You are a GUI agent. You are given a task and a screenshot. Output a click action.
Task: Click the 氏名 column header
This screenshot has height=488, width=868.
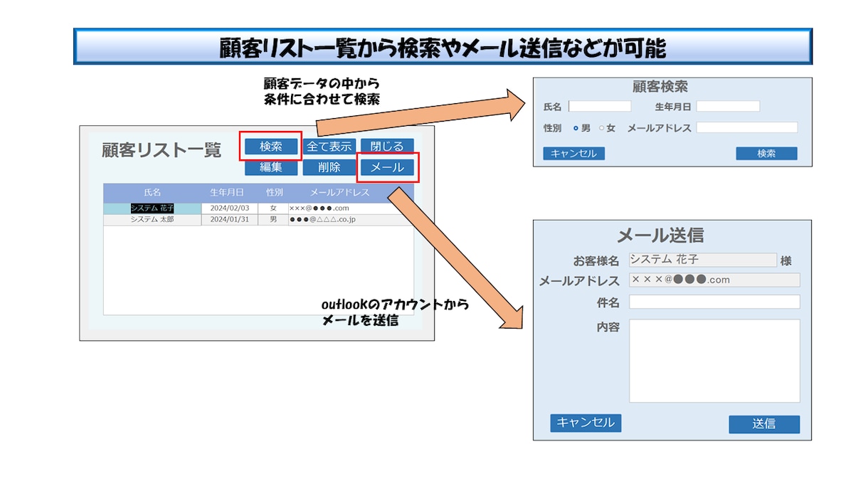coord(152,193)
